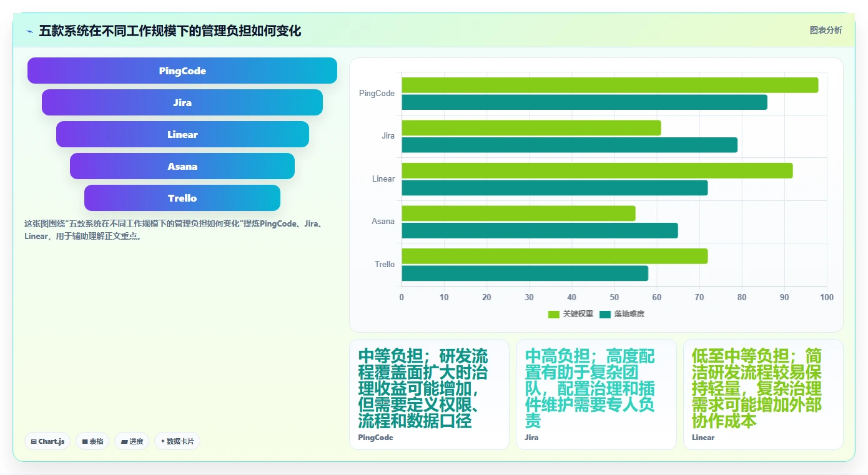
Task: Open the Jira 中高负担 data card
Action: pos(596,394)
